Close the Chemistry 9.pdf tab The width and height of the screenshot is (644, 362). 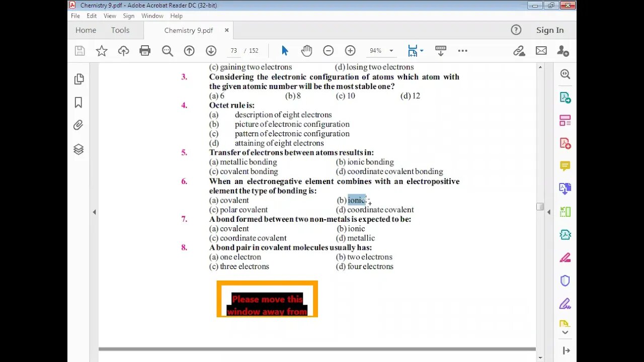[226, 30]
